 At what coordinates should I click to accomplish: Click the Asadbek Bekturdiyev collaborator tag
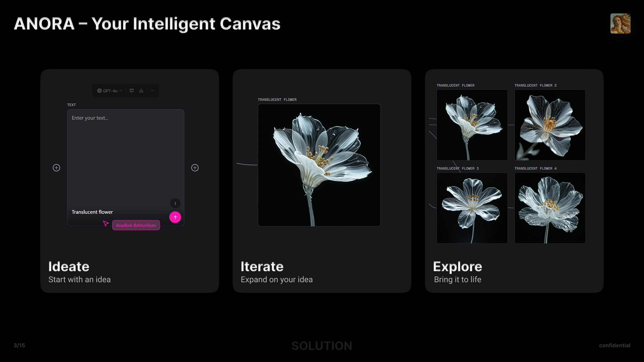click(x=136, y=225)
